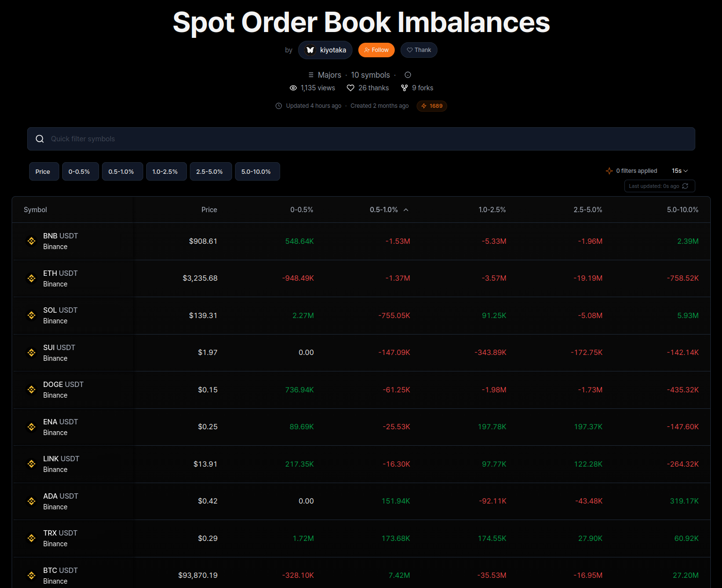Viewport: 722px width, 588px height.
Task: Click SUI 1.0-2.5% value -343.89K
Action: [490, 353]
